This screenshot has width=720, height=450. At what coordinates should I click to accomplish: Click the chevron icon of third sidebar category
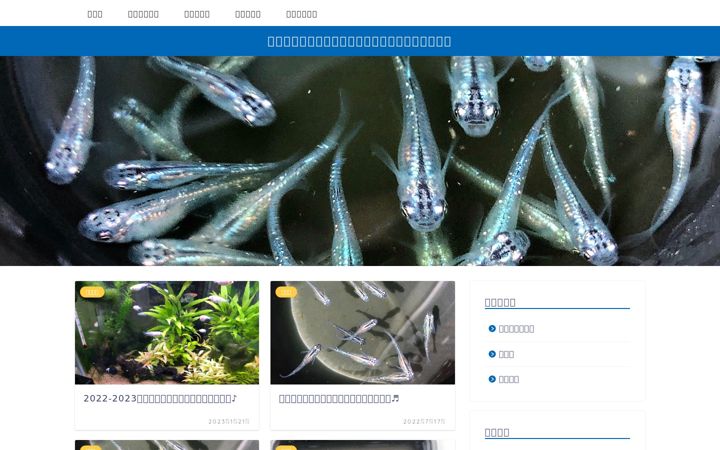[492, 379]
